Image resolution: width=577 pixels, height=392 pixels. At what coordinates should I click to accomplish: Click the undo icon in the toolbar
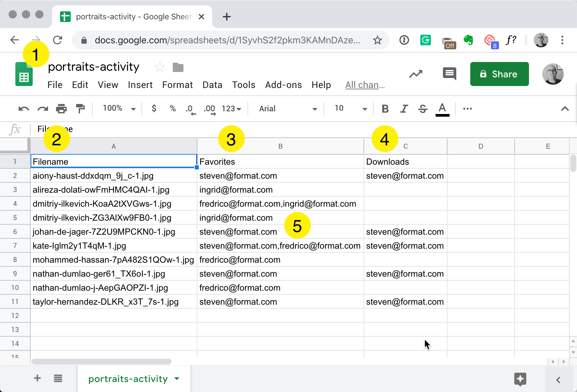pyautogui.click(x=24, y=109)
